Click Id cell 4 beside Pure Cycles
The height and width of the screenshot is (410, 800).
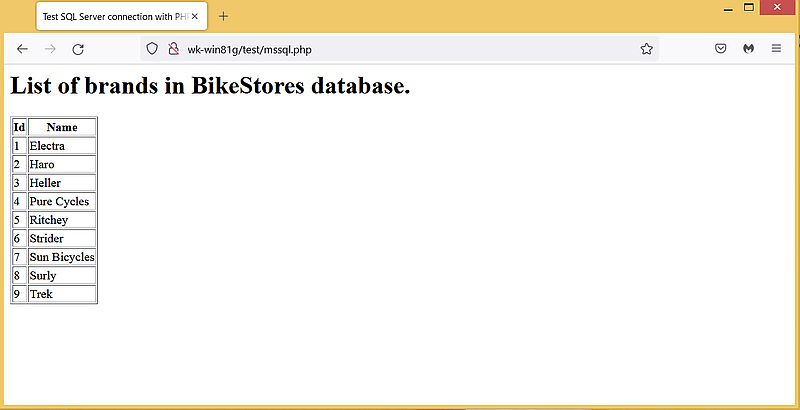tap(19, 201)
